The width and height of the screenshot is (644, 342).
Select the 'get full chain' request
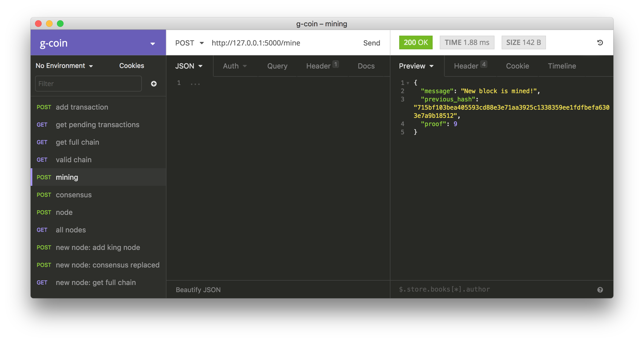click(77, 142)
